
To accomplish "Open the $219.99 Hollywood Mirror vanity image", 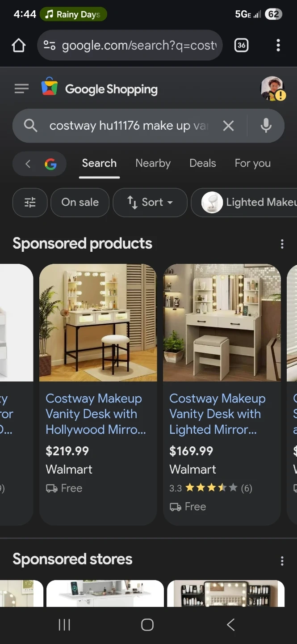I will 98,322.
